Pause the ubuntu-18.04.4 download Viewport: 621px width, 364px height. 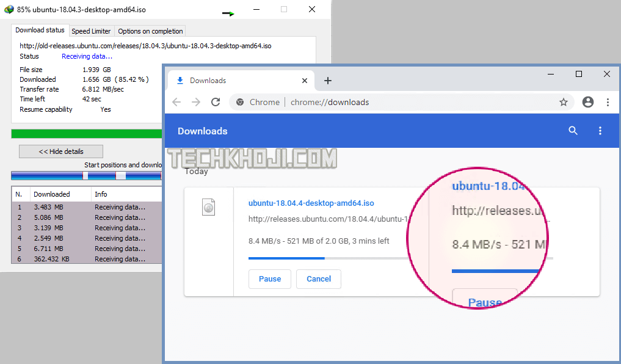point(270,279)
